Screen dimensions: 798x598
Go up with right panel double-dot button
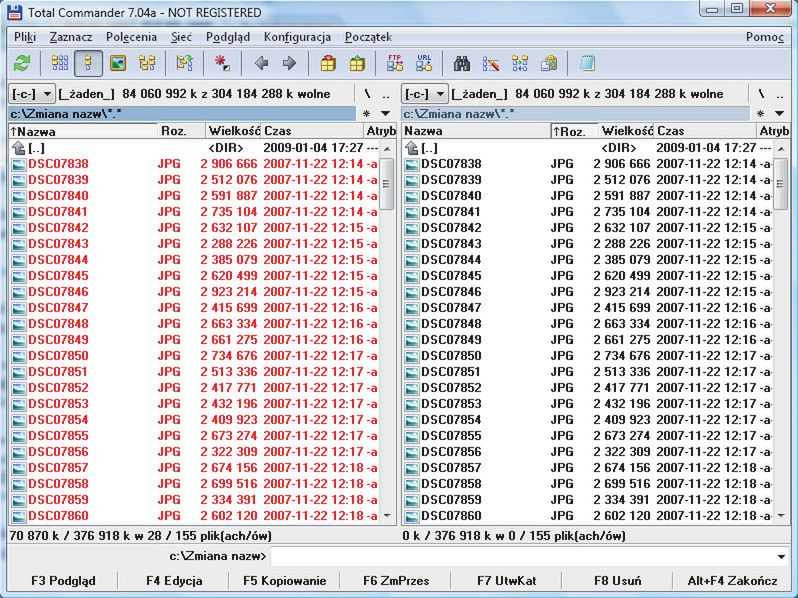tap(780, 94)
